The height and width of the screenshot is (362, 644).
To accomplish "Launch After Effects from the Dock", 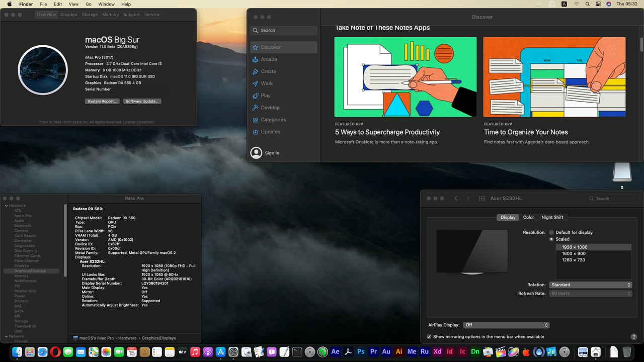I will coord(335,352).
